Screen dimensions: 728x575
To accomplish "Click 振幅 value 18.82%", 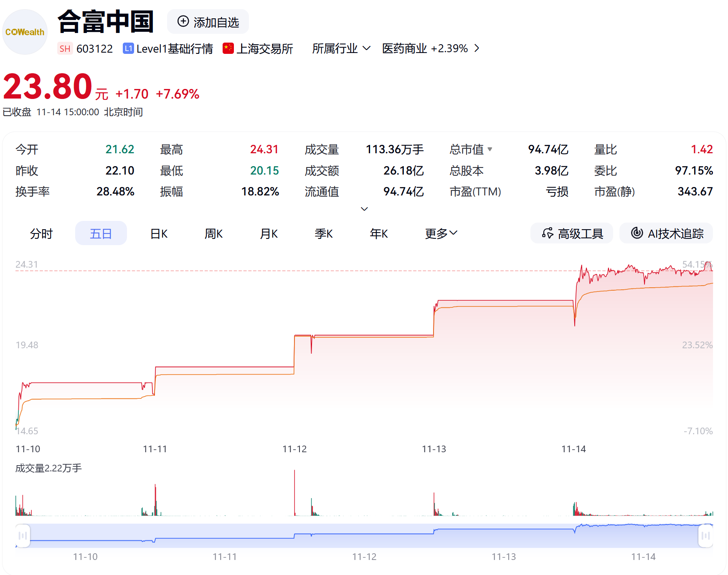I will [260, 191].
